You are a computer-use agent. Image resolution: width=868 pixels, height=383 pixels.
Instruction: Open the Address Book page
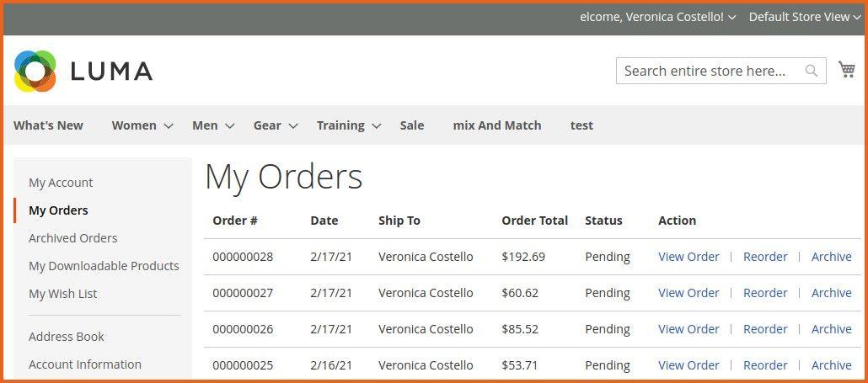pyautogui.click(x=67, y=337)
